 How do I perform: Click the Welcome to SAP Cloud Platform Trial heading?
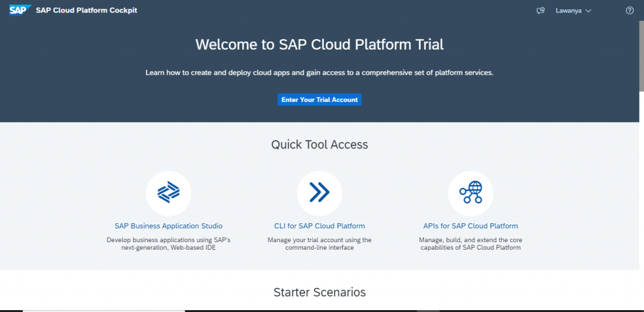coord(319,44)
